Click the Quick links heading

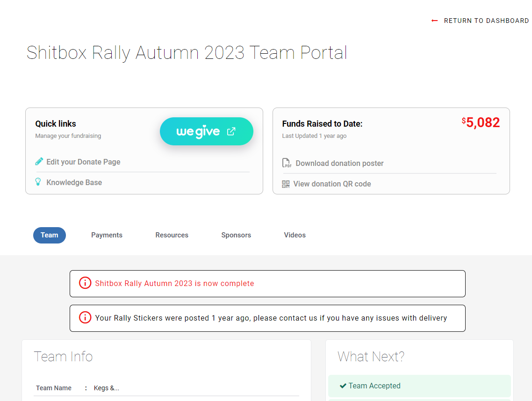56,124
